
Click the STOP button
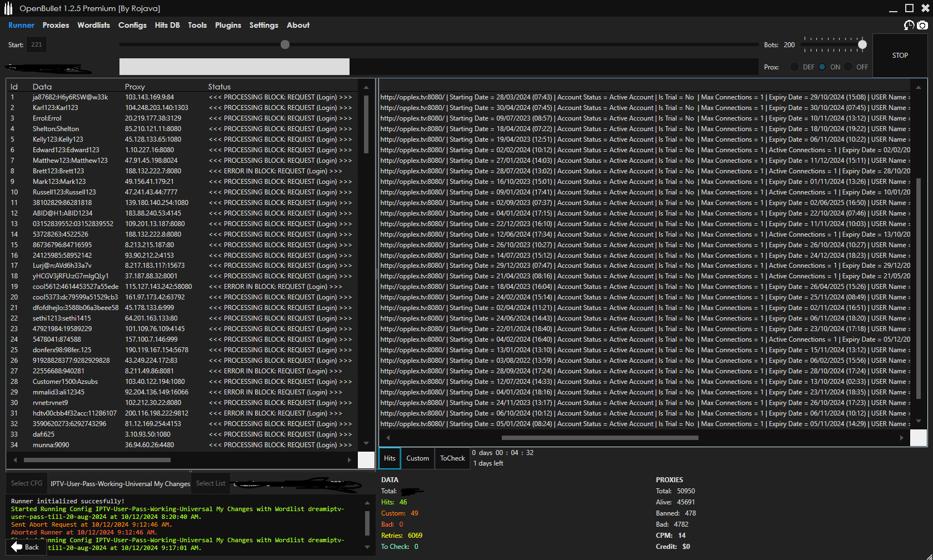(900, 56)
